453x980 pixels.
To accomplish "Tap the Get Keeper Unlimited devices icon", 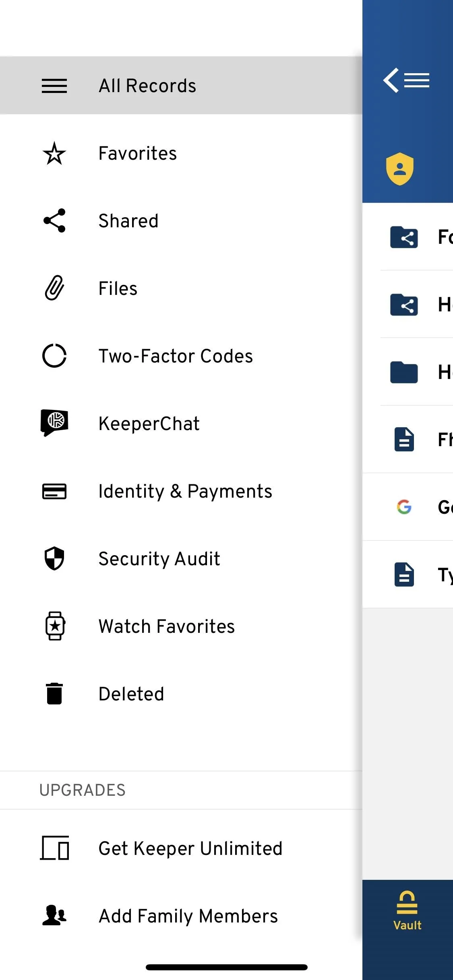I will coord(54,848).
